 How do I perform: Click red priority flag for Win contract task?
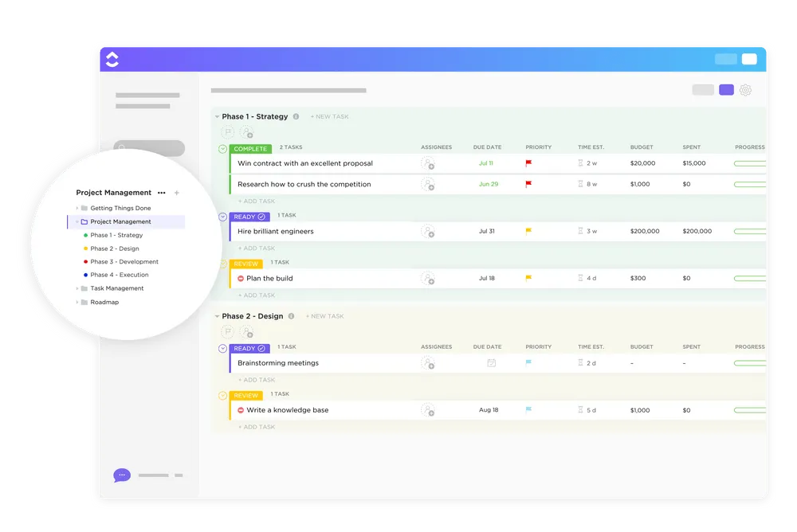pos(528,163)
